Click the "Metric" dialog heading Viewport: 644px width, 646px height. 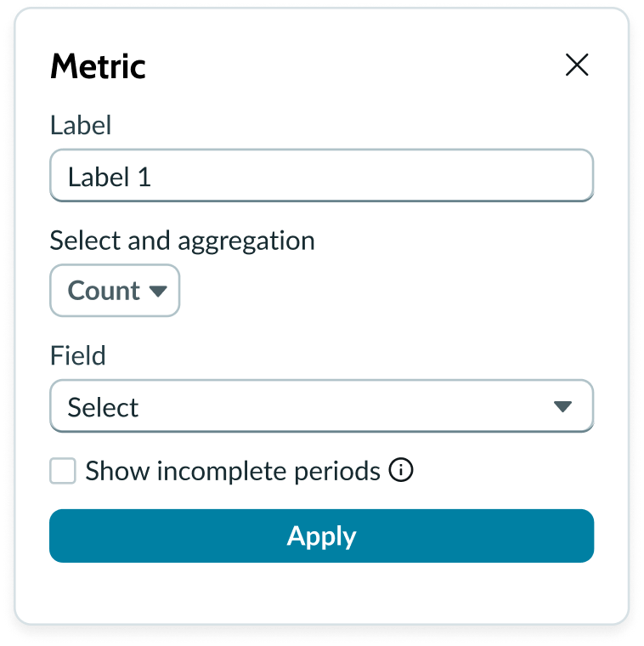pyautogui.click(x=98, y=66)
